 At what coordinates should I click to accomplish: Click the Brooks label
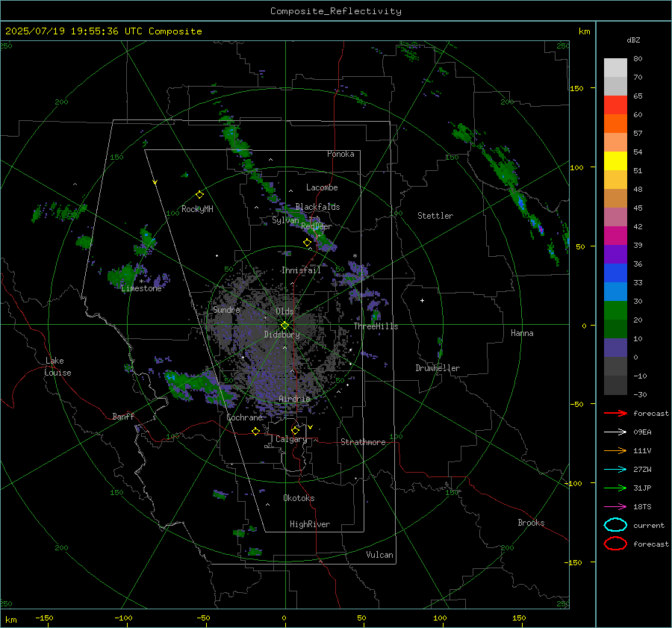pos(531,523)
